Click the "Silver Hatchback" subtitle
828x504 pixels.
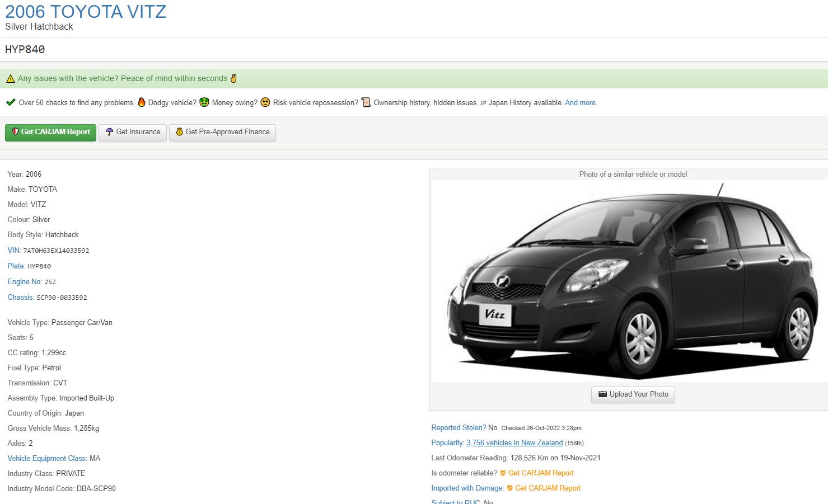[x=39, y=26]
